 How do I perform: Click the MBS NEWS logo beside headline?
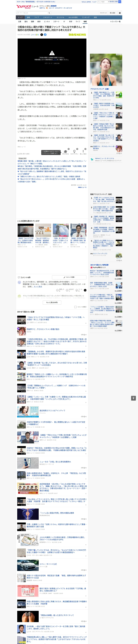77,35
